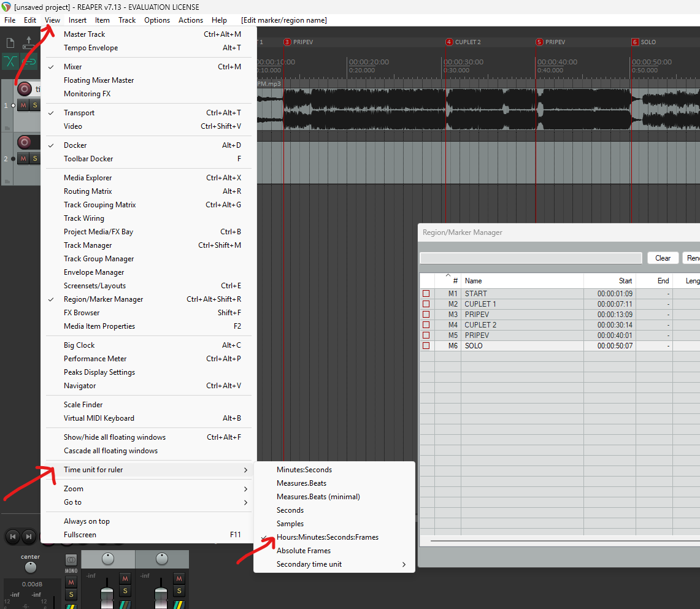Screen dimensions: 700x609
Task: Check the box for marker M6 SOLO
Action: click(x=426, y=346)
